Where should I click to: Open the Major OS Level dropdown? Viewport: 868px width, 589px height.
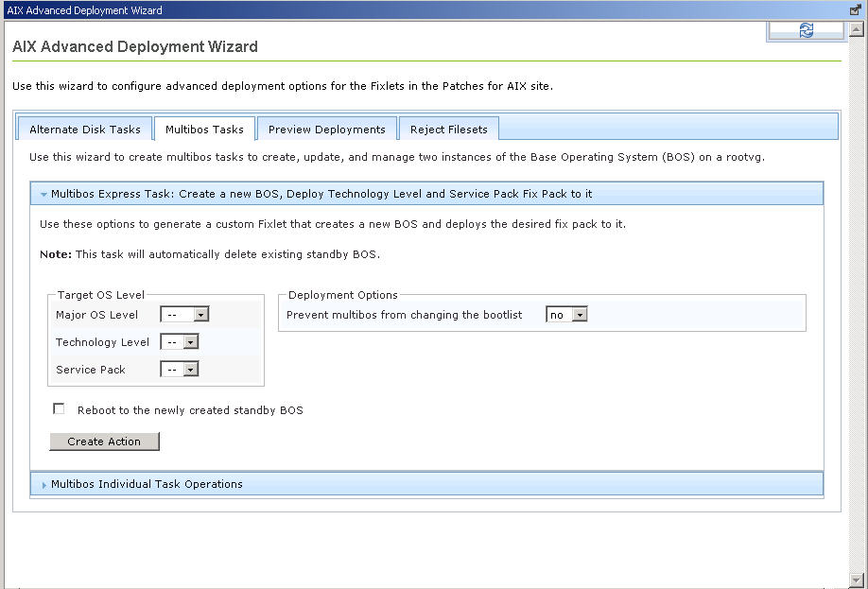(184, 315)
